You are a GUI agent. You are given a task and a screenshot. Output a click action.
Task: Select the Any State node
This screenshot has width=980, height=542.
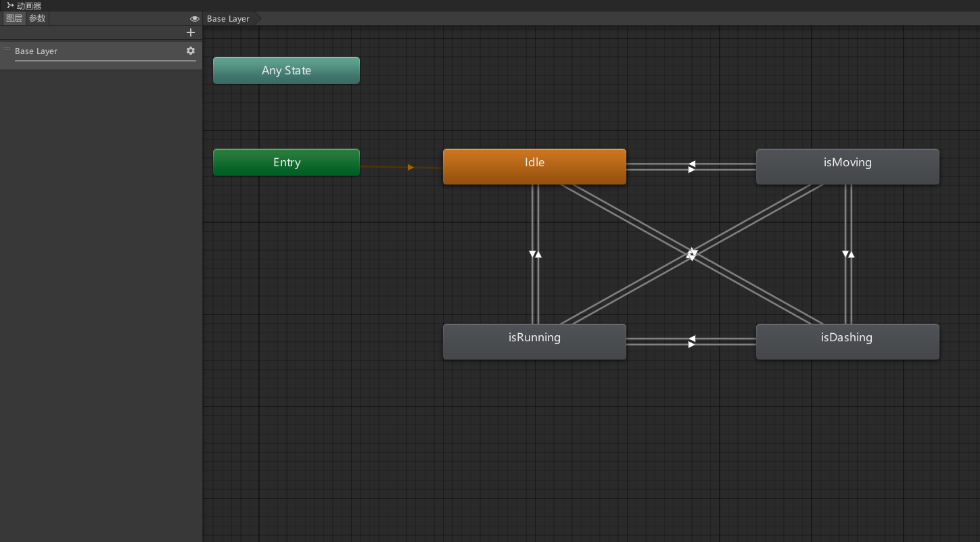click(x=286, y=70)
